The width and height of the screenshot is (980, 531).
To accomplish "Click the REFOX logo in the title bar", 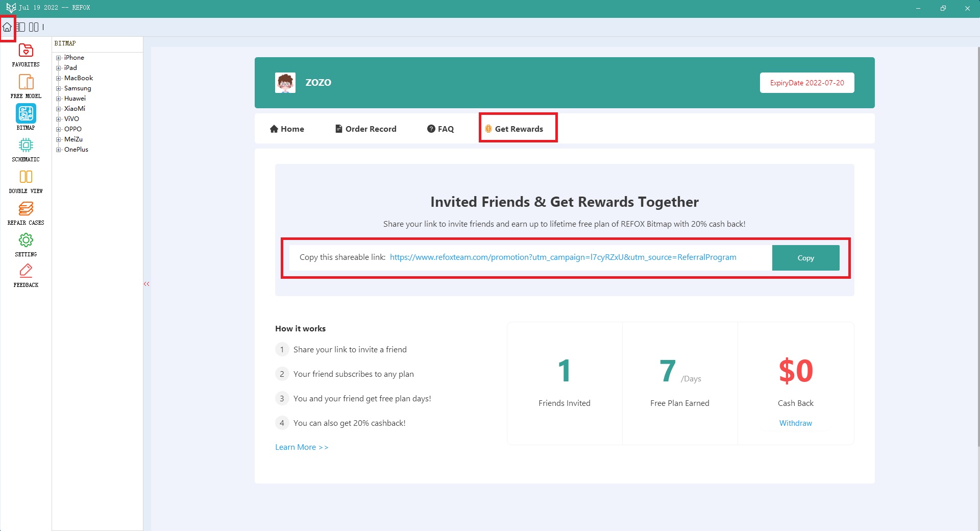I will click(x=11, y=8).
